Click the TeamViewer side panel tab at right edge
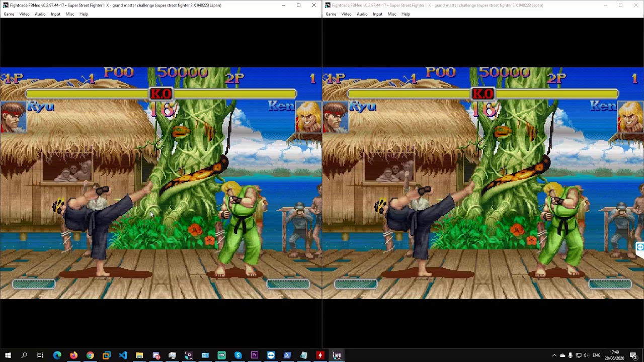Viewport: 644px width, 362px height. pos(639,247)
